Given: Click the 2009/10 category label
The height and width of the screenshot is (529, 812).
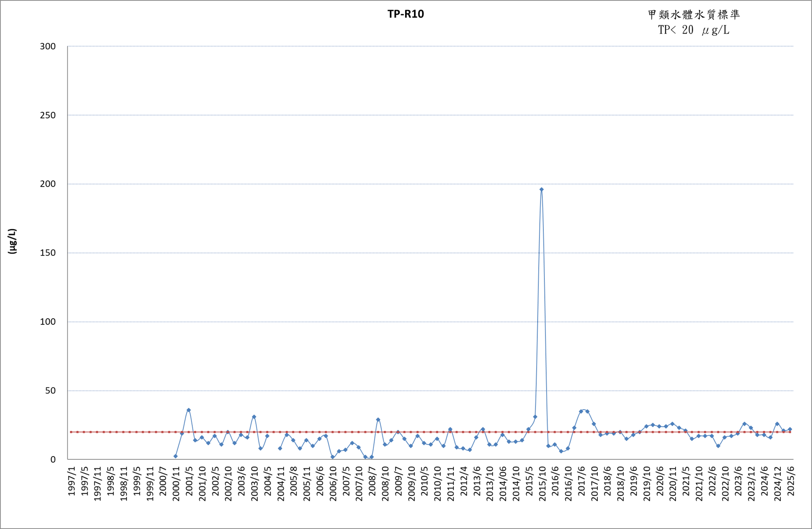Looking at the screenshot, I should 411,484.
